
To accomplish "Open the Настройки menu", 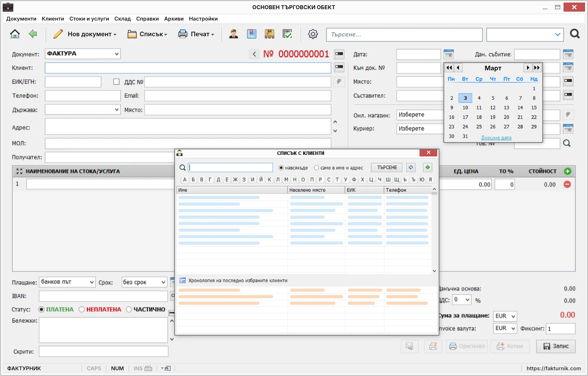I will coord(203,19).
